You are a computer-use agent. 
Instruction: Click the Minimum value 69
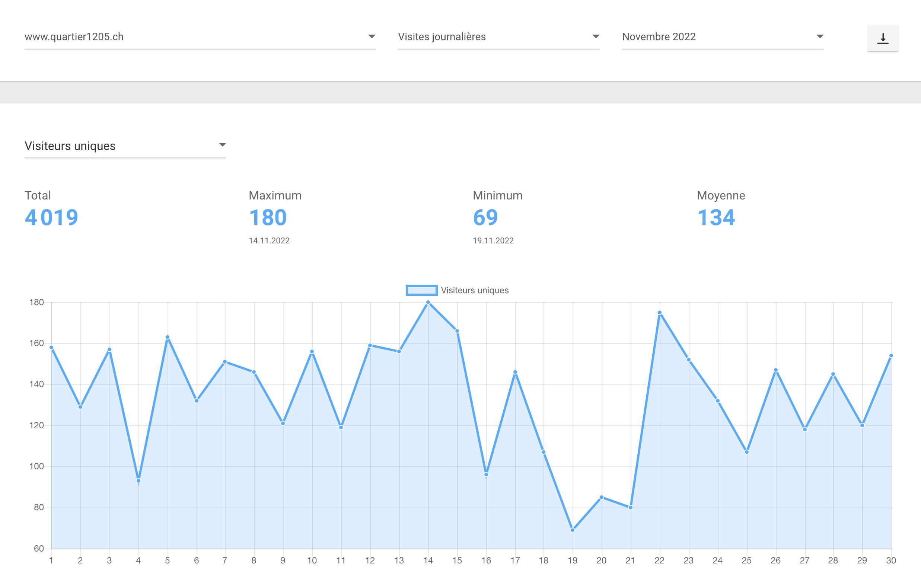pos(485,218)
